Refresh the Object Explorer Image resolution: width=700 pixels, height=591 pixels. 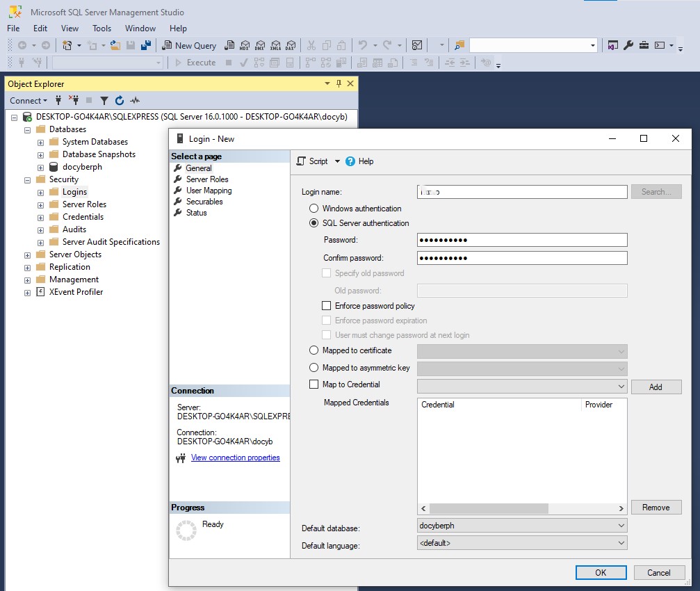[x=119, y=100]
